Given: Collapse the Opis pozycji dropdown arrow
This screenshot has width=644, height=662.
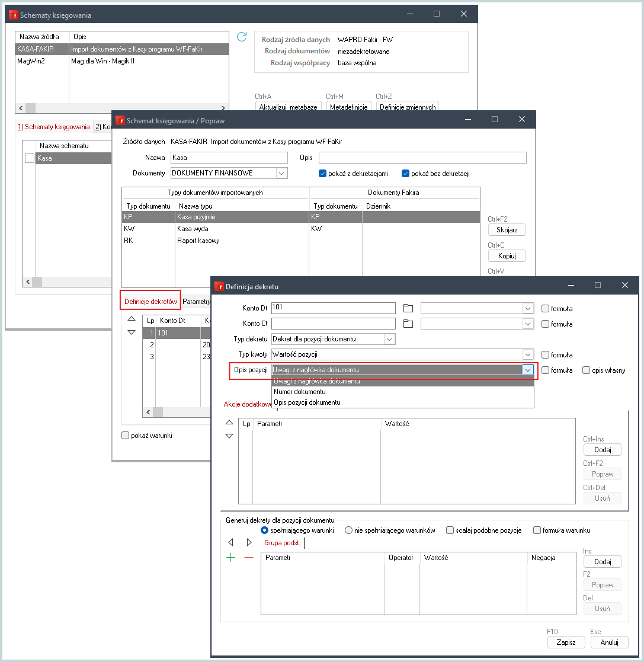Looking at the screenshot, I should pos(528,370).
